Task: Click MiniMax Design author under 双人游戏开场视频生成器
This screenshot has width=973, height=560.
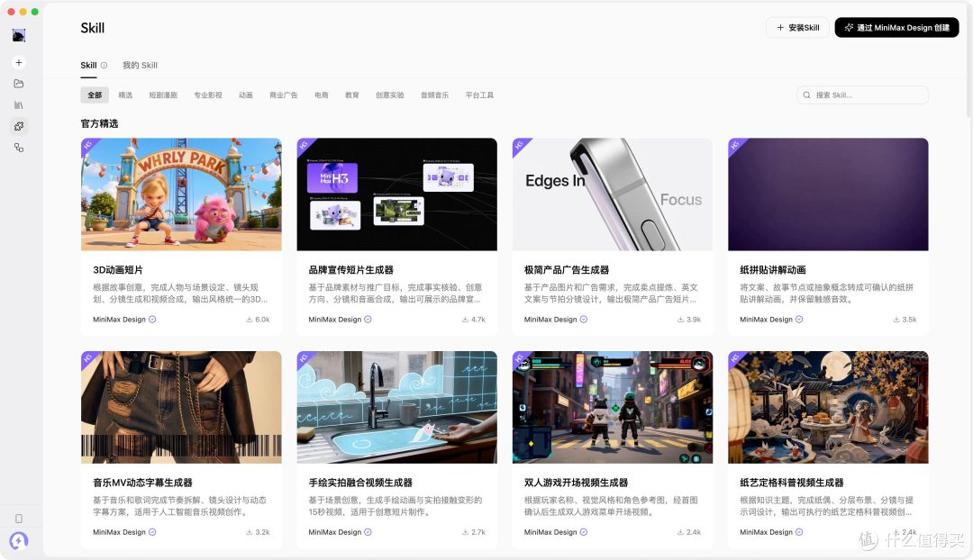Action: (550, 532)
